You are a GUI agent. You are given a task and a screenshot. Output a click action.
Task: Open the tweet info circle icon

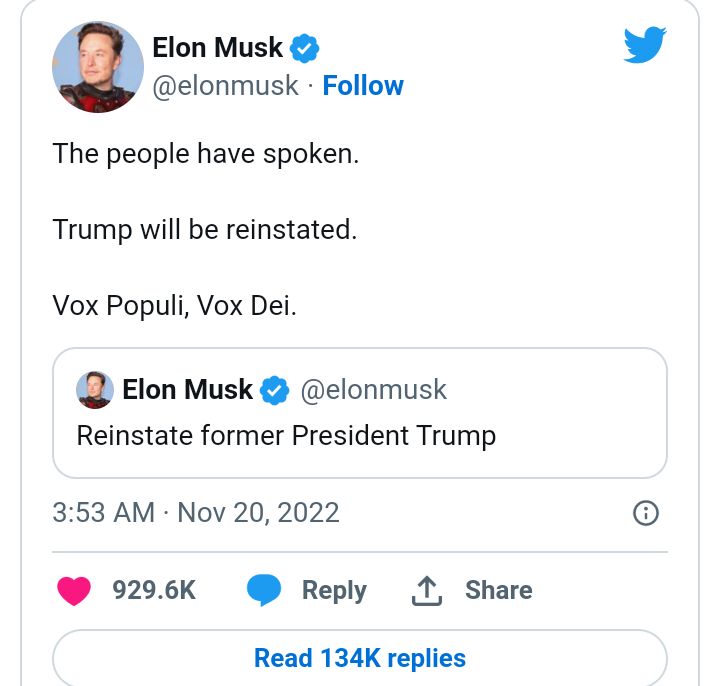647,513
